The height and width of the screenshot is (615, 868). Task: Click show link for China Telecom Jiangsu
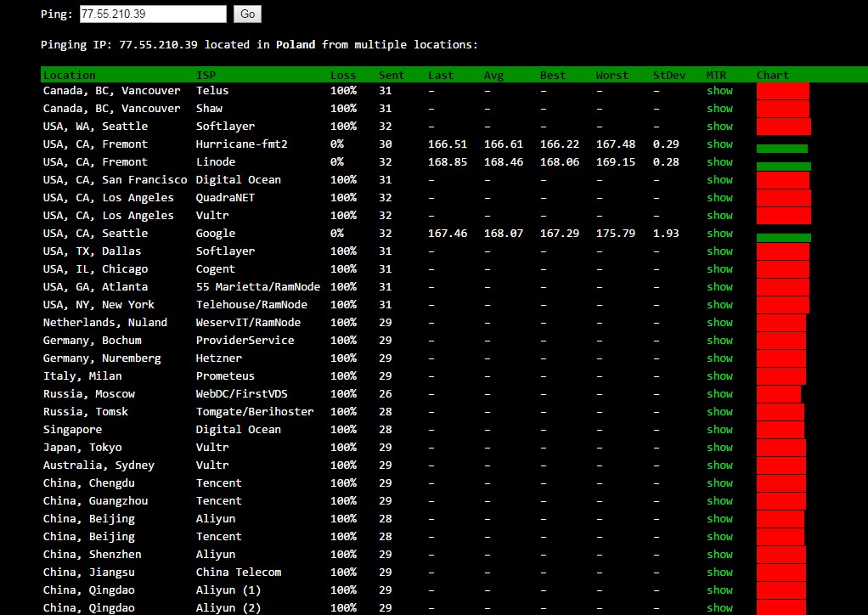(719, 572)
